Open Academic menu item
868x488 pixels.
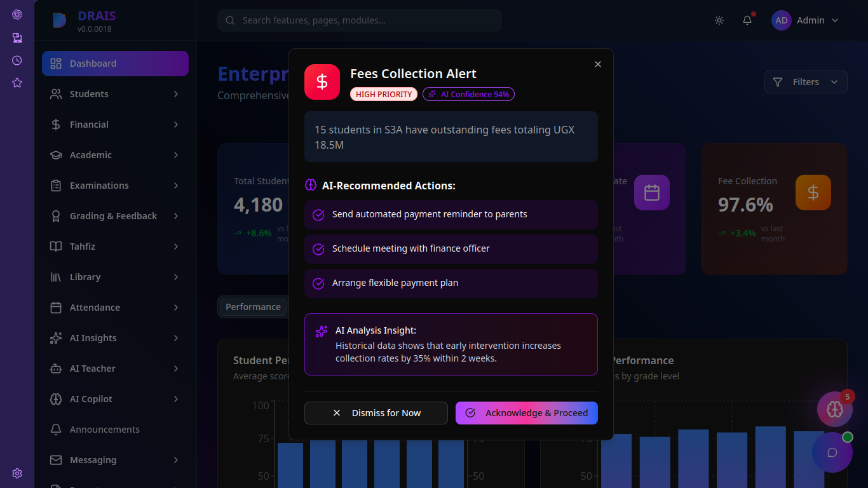115,155
